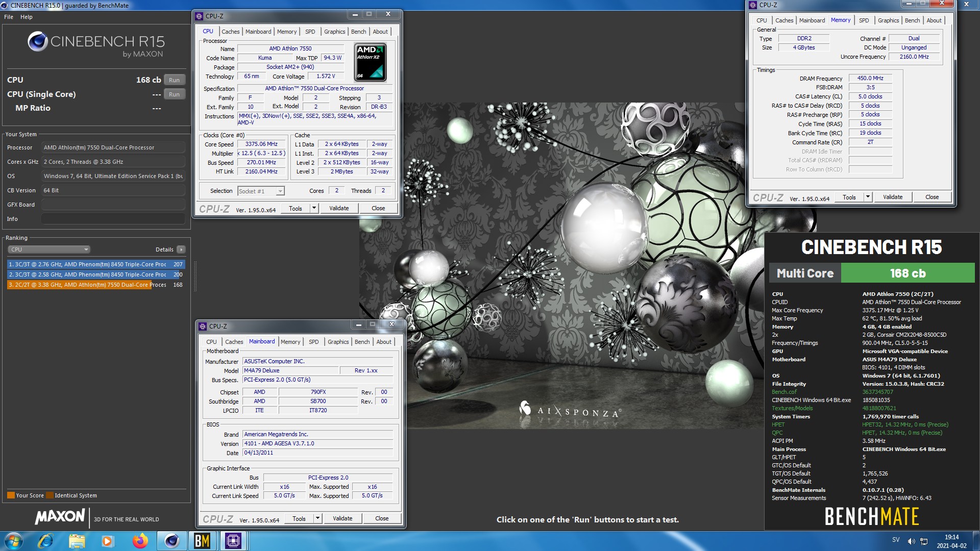This screenshot has width=980, height=551.
Task: Open Tools dropdown arrow in CPU-Z CPU window
Action: click(314, 208)
